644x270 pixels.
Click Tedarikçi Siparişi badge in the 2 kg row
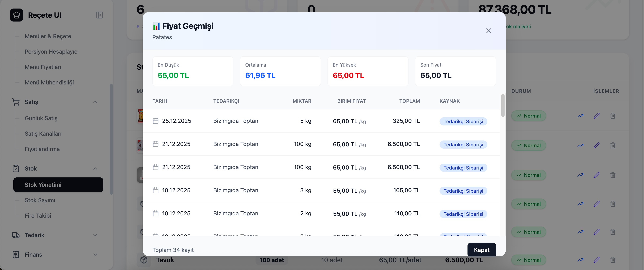pos(463,214)
